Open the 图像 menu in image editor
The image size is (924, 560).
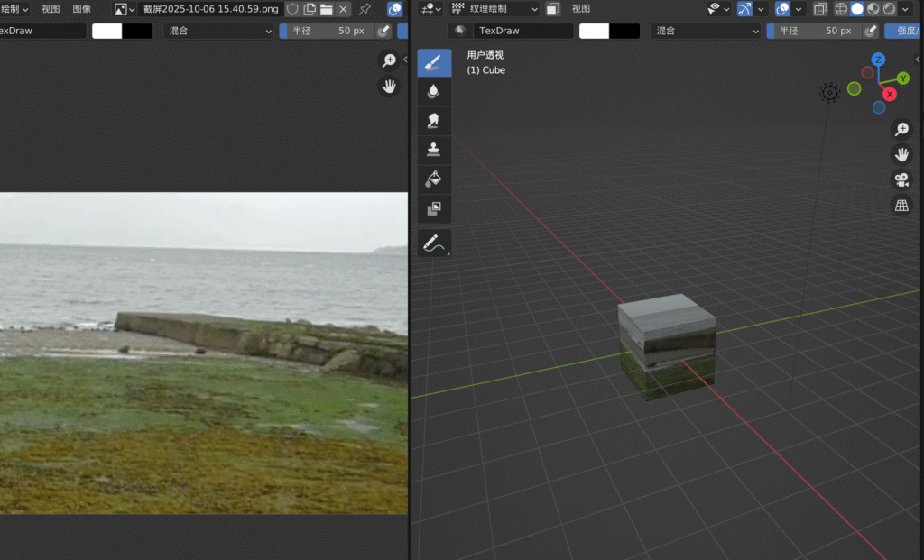pos(82,9)
